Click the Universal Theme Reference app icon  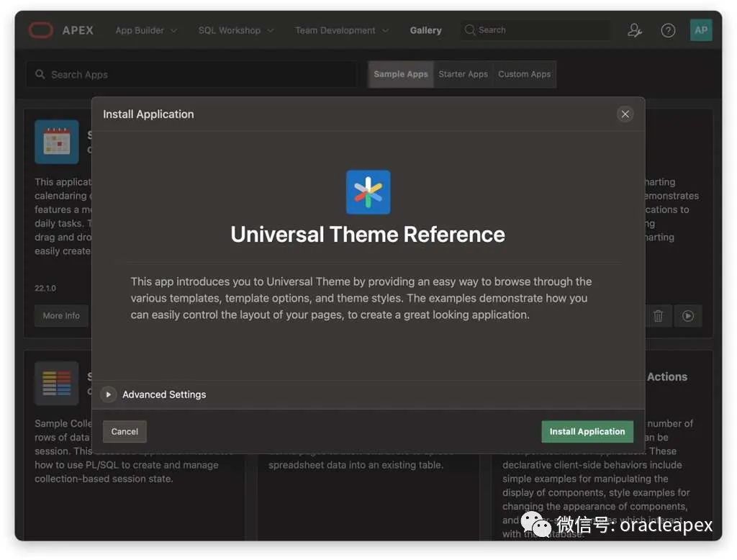point(368,192)
